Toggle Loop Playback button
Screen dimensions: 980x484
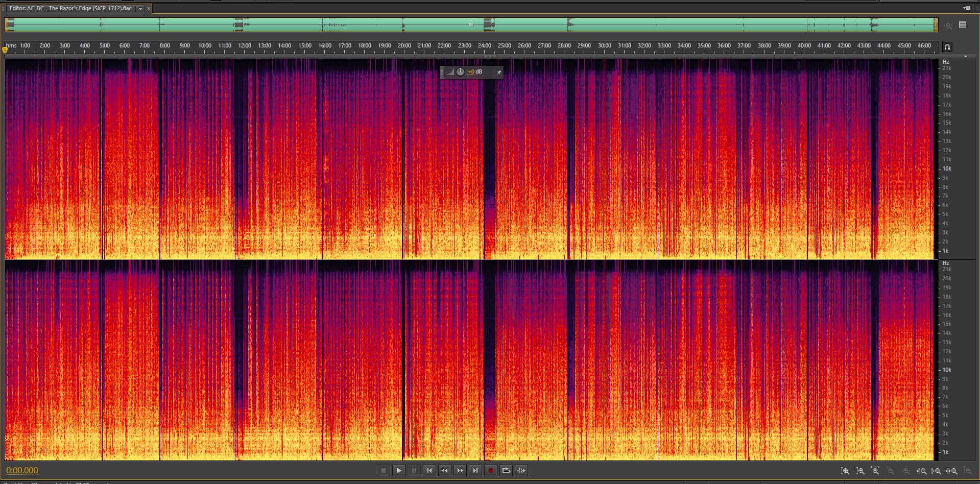[x=506, y=471]
